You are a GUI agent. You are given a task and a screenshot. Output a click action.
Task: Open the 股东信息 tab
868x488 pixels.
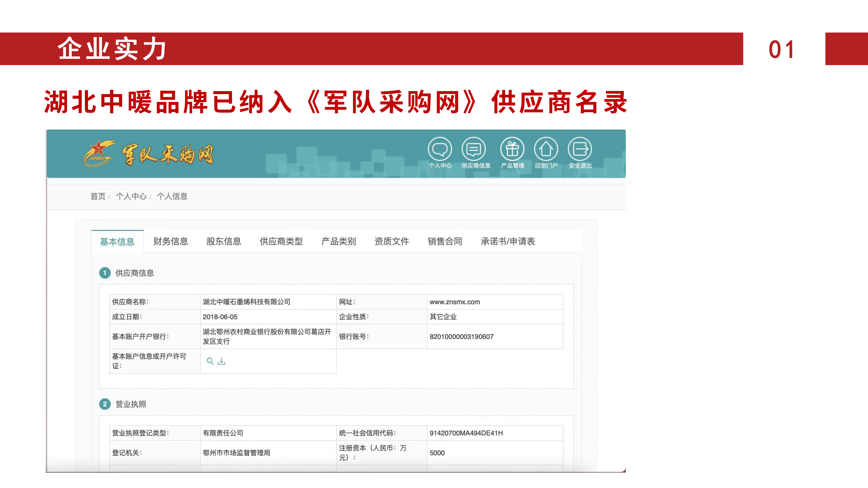click(224, 241)
